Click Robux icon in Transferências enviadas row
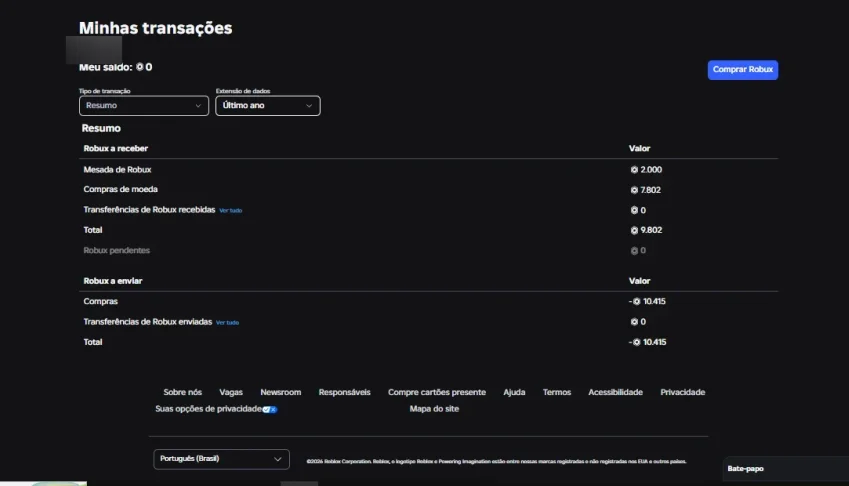This screenshot has width=849, height=486. 634,322
